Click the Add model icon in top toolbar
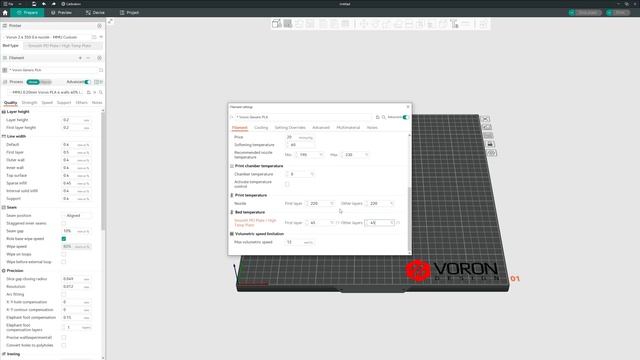Image resolution: width=640 pixels, height=360 pixels. tap(276, 24)
